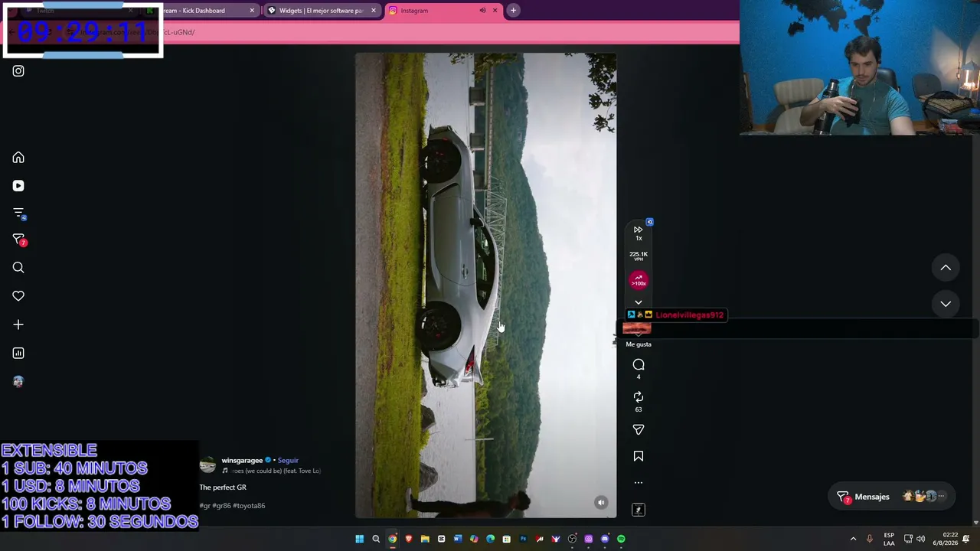The height and width of the screenshot is (551, 980).
Task: Toggle reel sound with speaker icon
Action: tap(601, 503)
